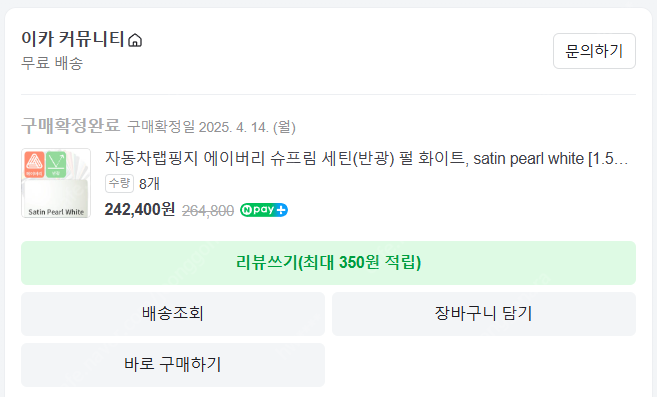Click the 구매확정완료 status text
The height and width of the screenshot is (397, 657).
pos(71,125)
